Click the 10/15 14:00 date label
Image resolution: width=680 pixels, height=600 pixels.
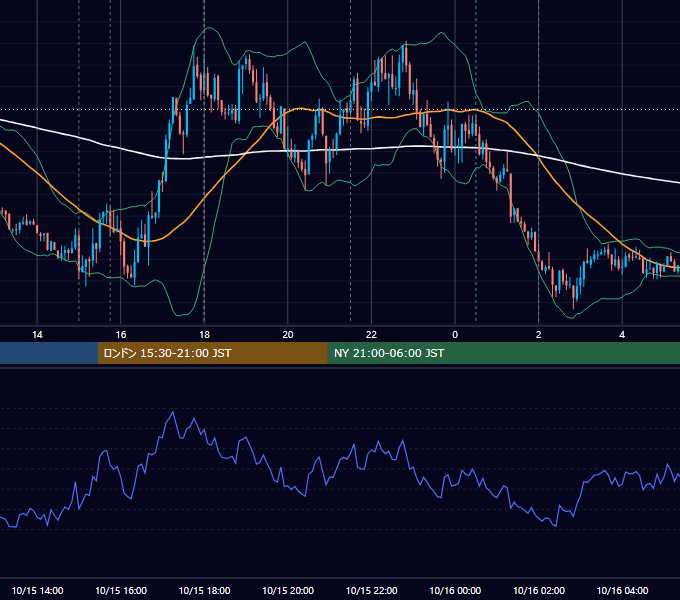(37, 590)
